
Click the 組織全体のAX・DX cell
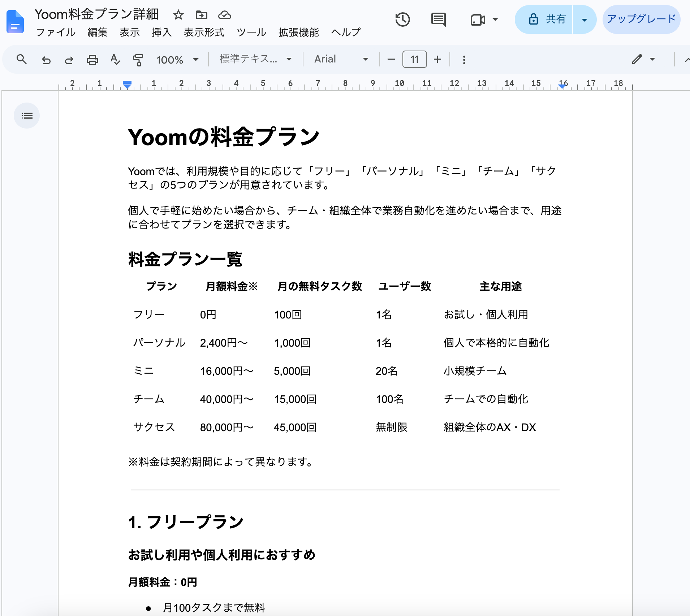tap(490, 427)
